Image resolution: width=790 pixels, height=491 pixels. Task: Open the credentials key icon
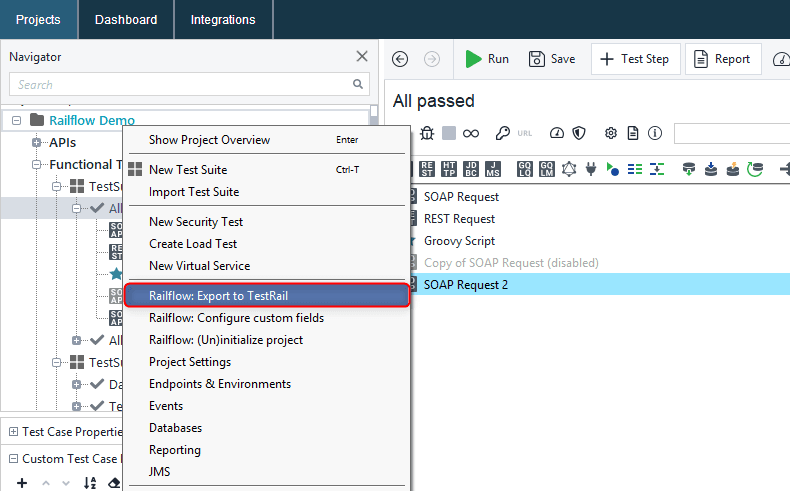pyautogui.click(x=502, y=133)
